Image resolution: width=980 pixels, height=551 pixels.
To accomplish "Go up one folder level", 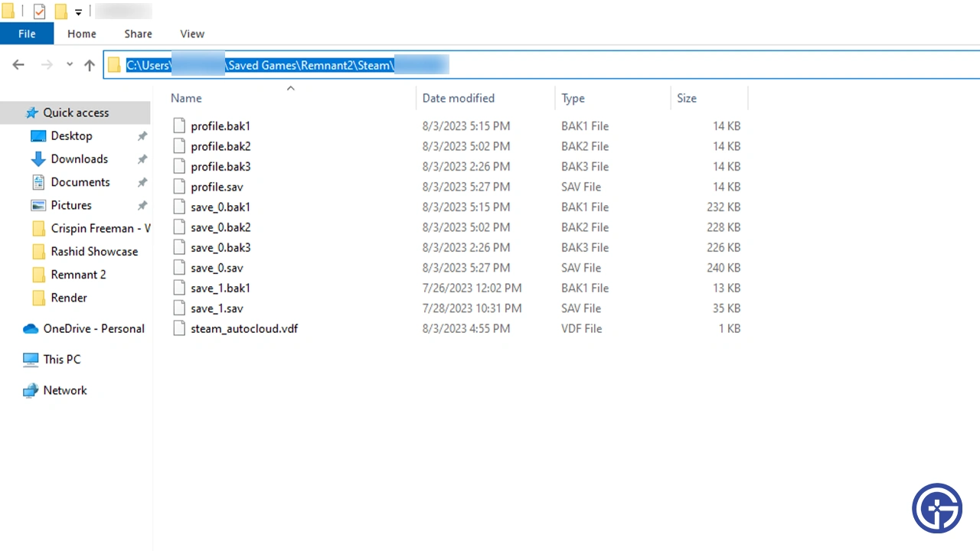I will point(90,65).
